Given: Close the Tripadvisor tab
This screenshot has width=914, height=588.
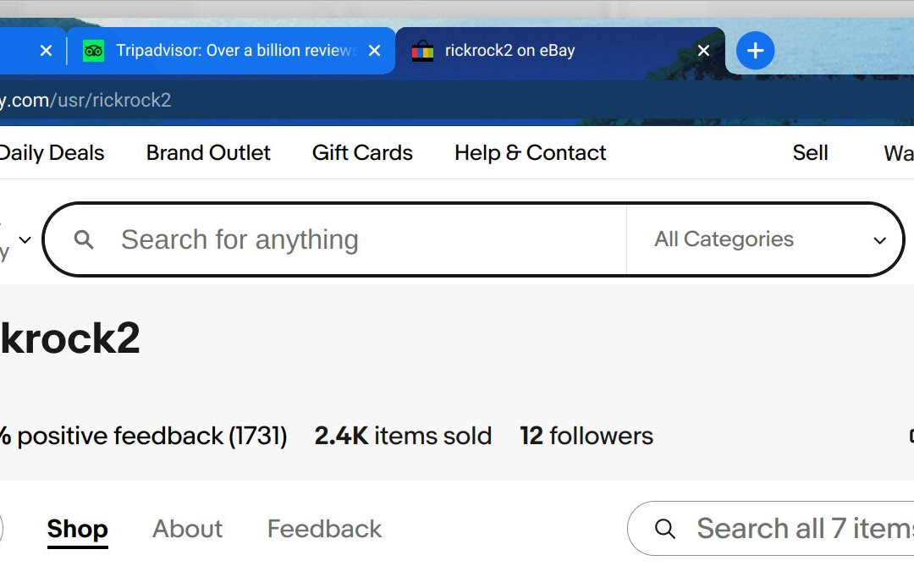Looking at the screenshot, I should pos(375,51).
